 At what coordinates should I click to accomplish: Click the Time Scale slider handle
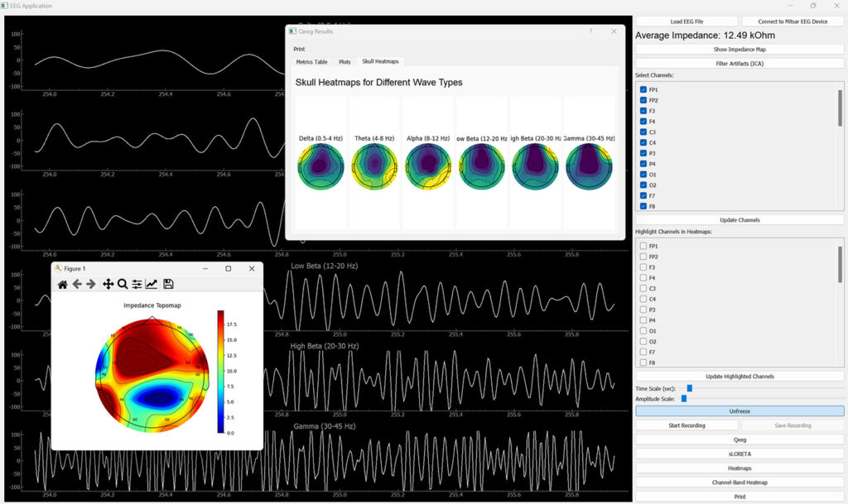[689, 388]
